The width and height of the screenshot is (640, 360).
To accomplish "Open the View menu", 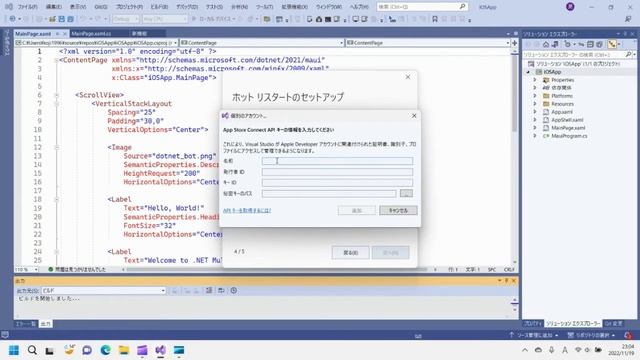I will pyautogui.click(x=78, y=7).
